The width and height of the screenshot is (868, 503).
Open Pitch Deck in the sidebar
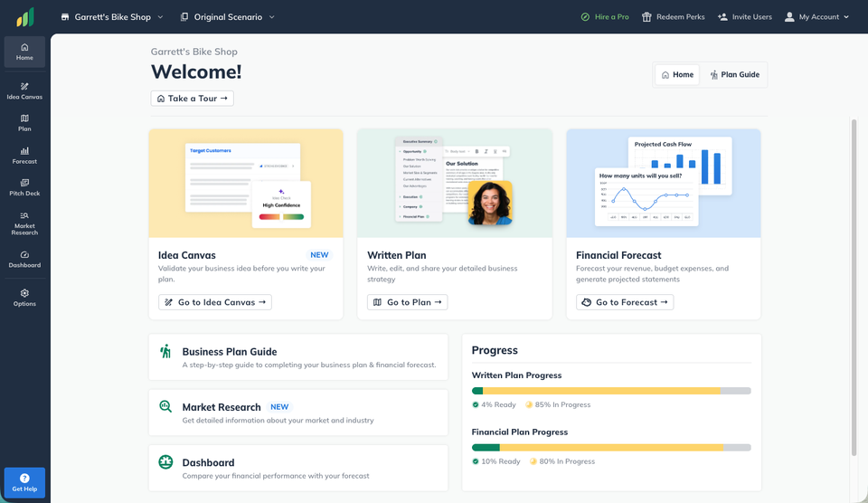24,188
